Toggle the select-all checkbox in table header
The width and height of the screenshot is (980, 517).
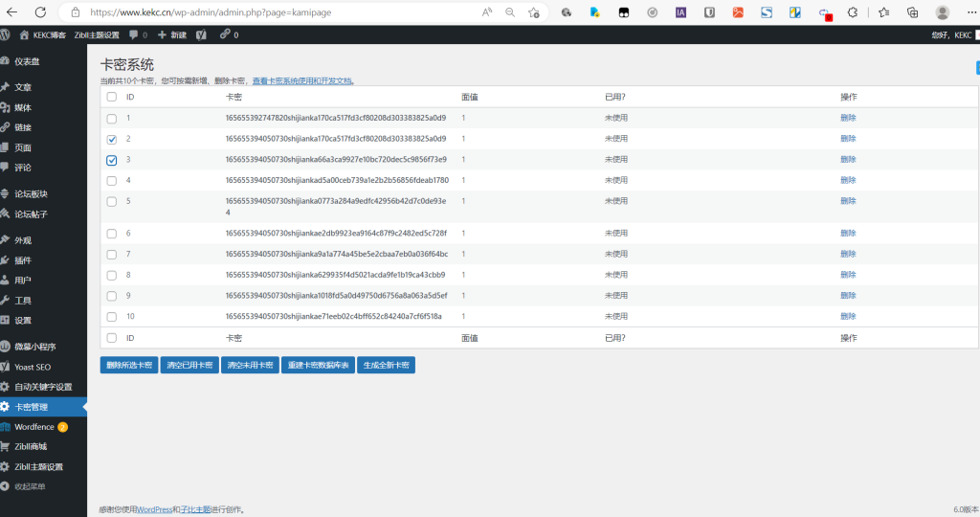pyautogui.click(x=112, y=97)
